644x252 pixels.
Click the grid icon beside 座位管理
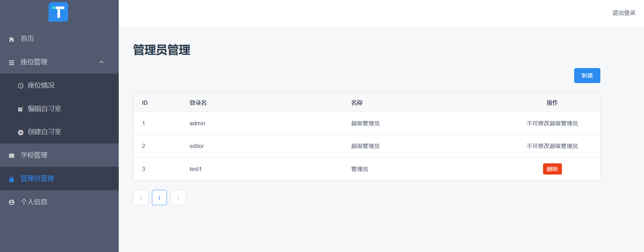[x=12, y=62]
